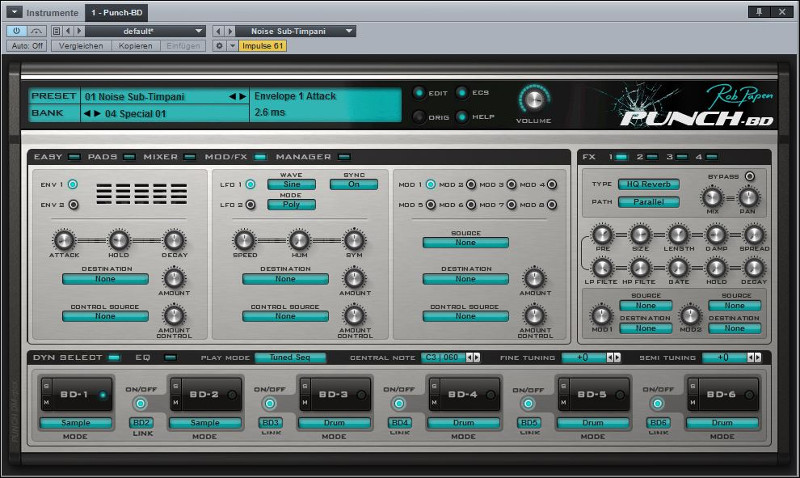Open FX TYPE HQ Reverb dropdown

(x=648, y=184)
